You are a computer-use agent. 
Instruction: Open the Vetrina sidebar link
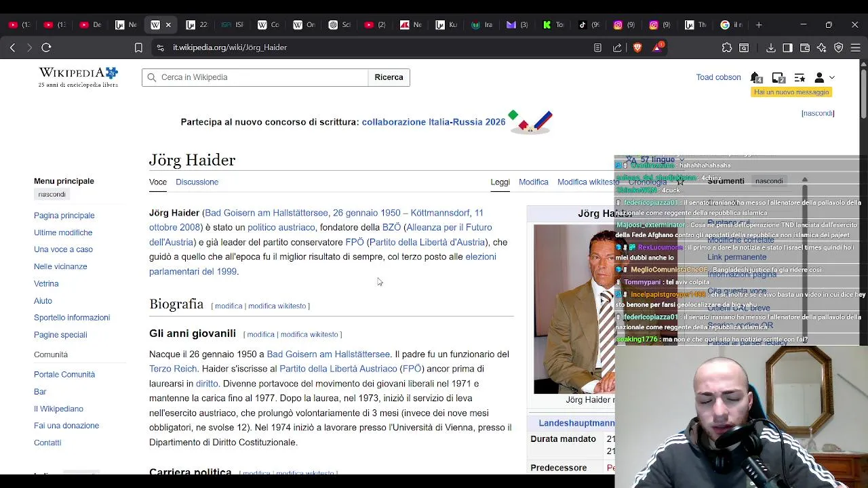click(x=46, y=283)
